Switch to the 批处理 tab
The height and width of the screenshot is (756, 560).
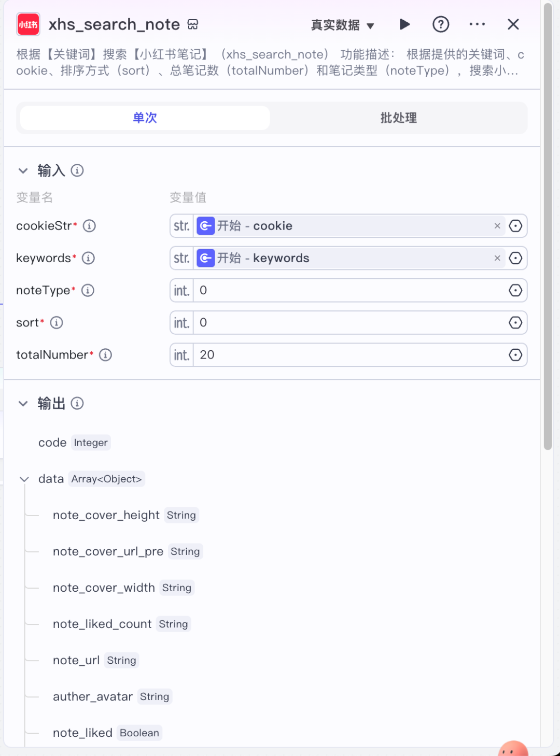[x=398, y=118]
